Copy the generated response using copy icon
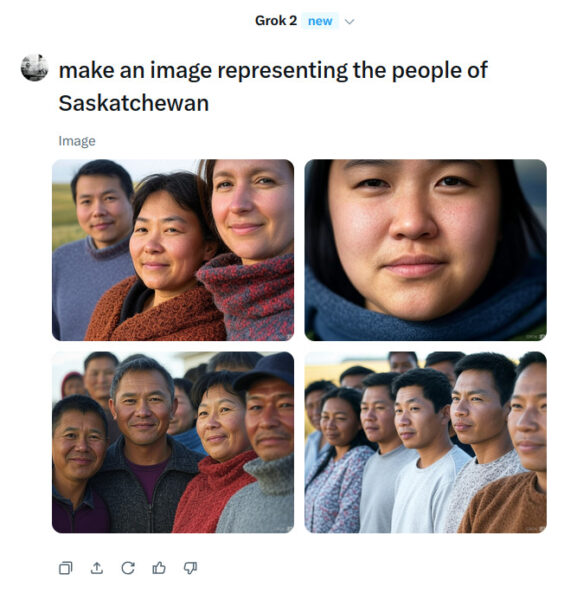Screen dimensions: 577x600 tap(65, 568)
